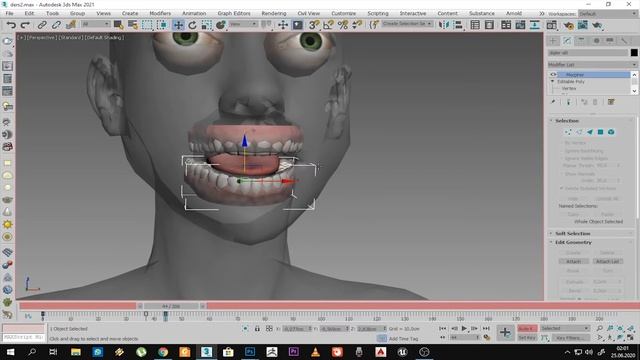
Task: Toggle visibility eye of the Morpher modifier
Action: click(x=553, y=75)
